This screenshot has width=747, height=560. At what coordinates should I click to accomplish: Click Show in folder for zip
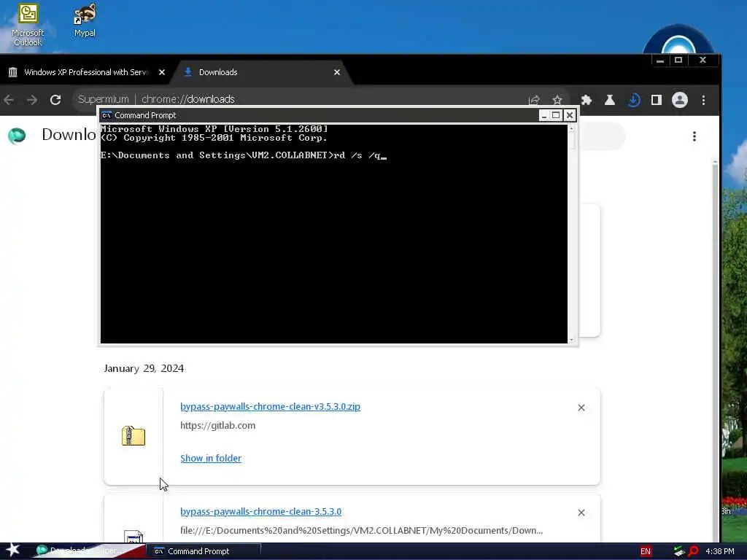211,458
